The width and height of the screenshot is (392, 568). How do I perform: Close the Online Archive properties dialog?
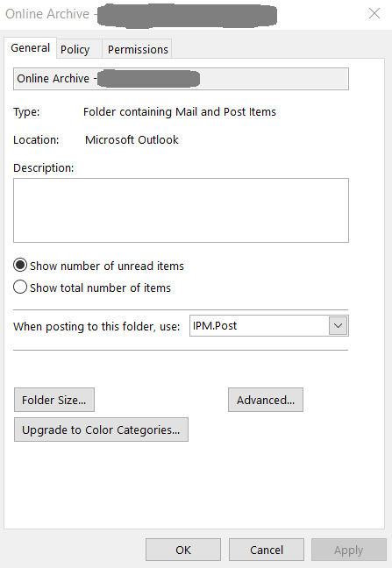coord(374,14)
